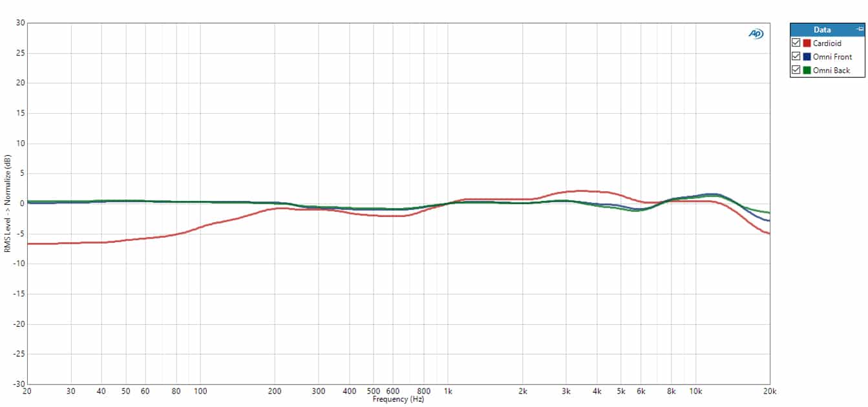Click the 15 dB label on vertical axis

[20, 113]
